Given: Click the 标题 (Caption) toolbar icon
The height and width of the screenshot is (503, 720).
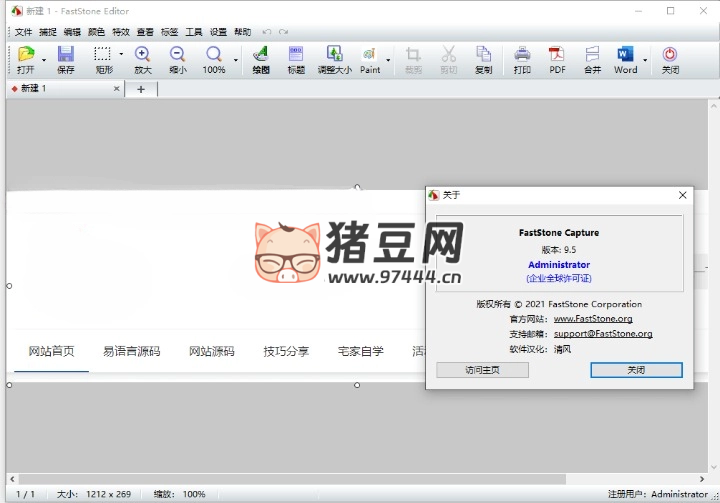Looking at the screenshot, I should coord(296,59).
